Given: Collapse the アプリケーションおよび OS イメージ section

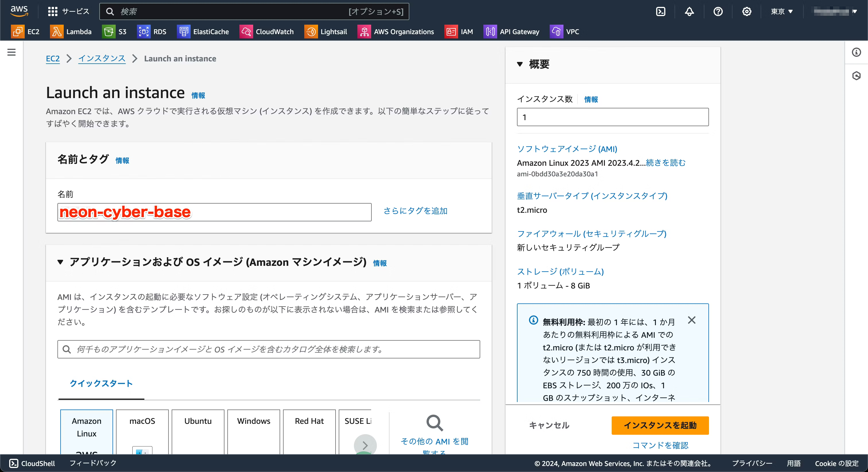Looking at the screenshot, I should [x=61, y=263].
